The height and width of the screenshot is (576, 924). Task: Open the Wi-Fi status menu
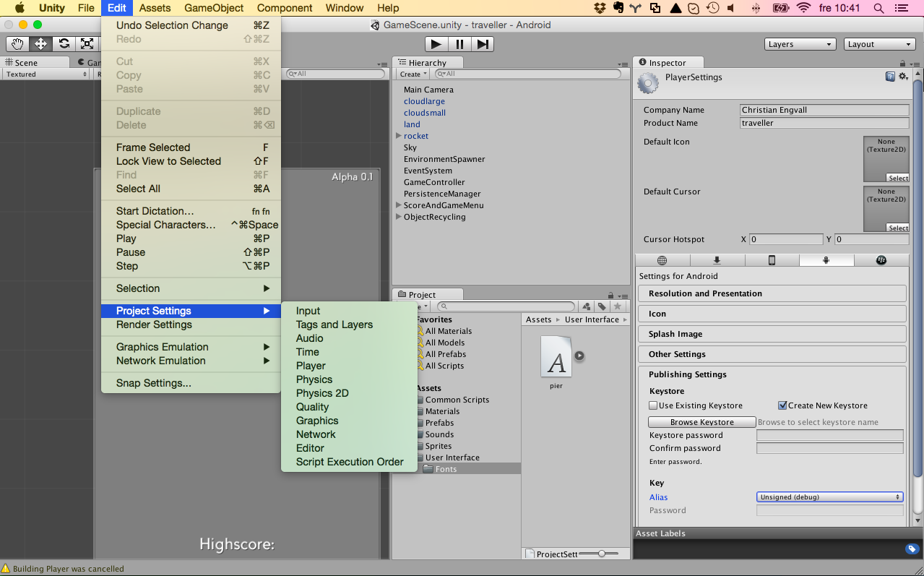803,8
